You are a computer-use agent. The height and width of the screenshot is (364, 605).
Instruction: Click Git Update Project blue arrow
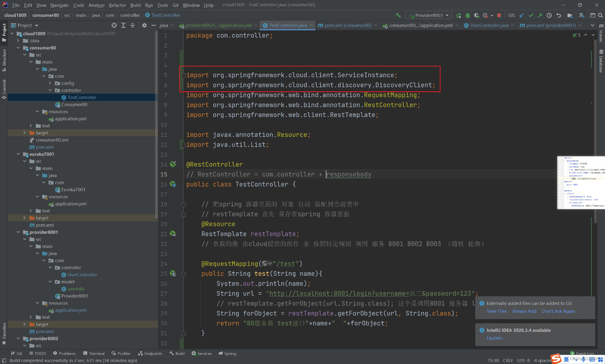[x=522, y=15]
